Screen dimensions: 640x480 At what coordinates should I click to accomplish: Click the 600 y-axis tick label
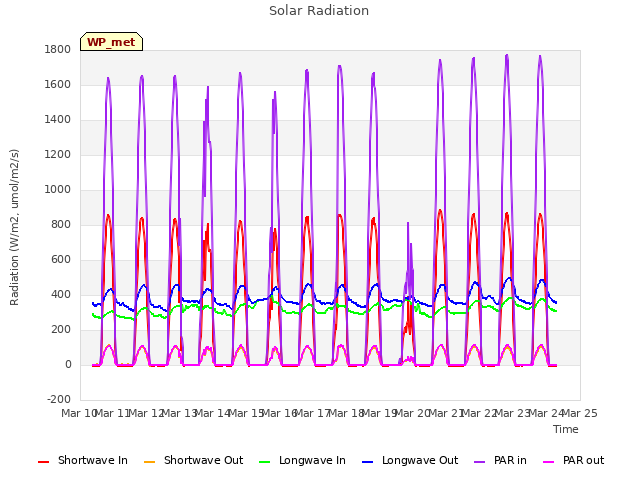coord(61,260)
